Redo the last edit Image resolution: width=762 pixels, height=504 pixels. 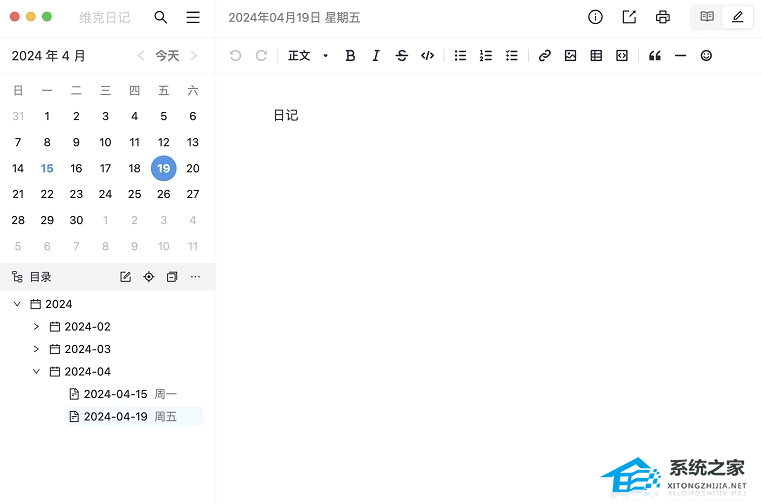(261, 55)
